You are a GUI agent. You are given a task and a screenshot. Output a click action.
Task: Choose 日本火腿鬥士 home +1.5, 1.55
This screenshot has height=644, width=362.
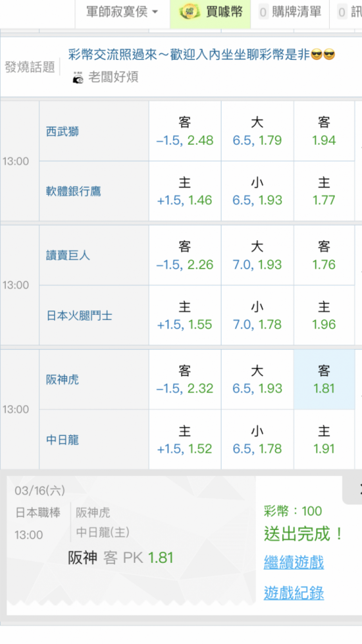(185, 315)
